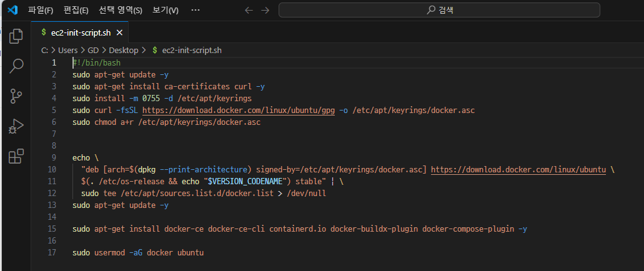Click '/etc/apt/keyrings/docker.asc' on line 6
Viewport: 644px width, 271px height.
pyautogui.click(x=199, y=122)
